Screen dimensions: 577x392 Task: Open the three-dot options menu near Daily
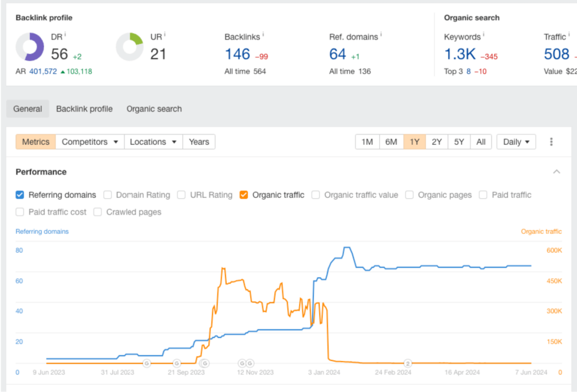point(551,141)
